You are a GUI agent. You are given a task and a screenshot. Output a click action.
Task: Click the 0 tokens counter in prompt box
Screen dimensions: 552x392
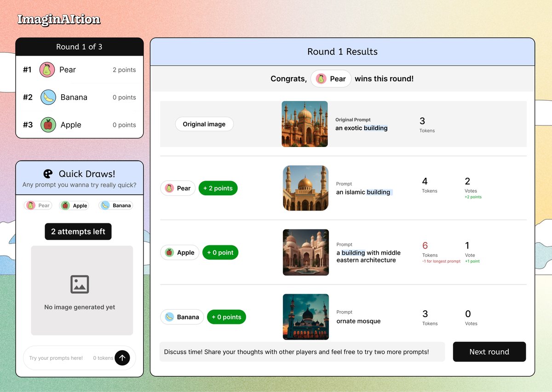click(x=103, y=358)
